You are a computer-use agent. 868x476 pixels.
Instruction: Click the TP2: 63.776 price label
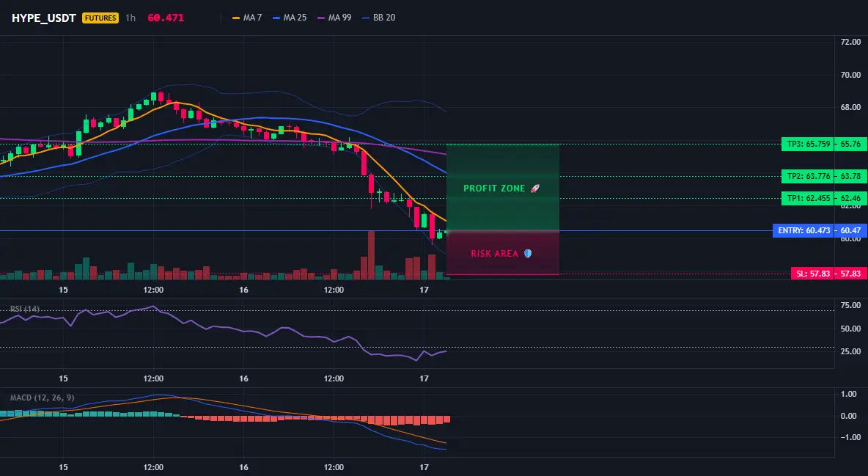click(807, 177)
